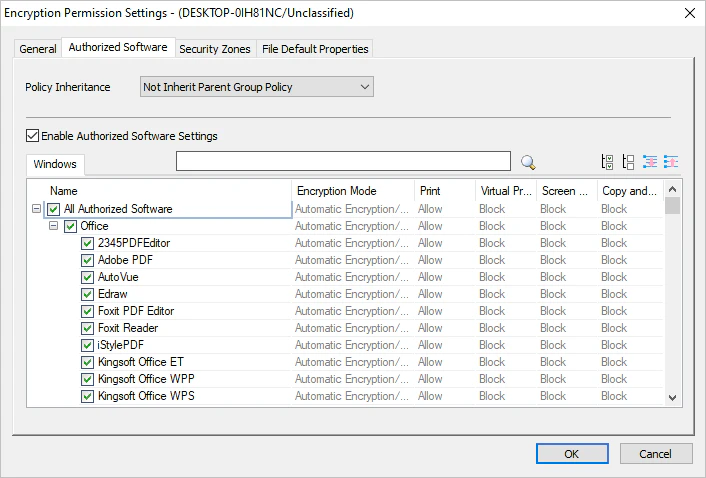
Task: Select the Foxit PDF Editor row name
Action: click(136, 311)
